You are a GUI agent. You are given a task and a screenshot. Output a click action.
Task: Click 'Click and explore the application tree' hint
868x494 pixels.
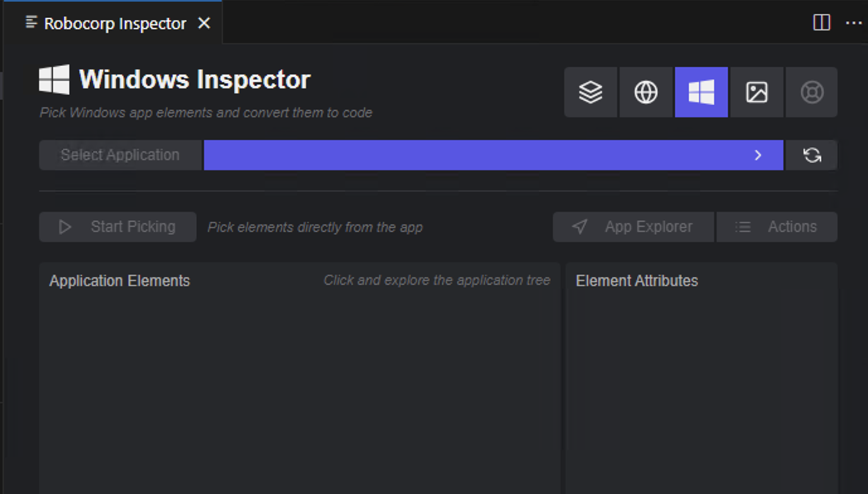click(437, 280)
